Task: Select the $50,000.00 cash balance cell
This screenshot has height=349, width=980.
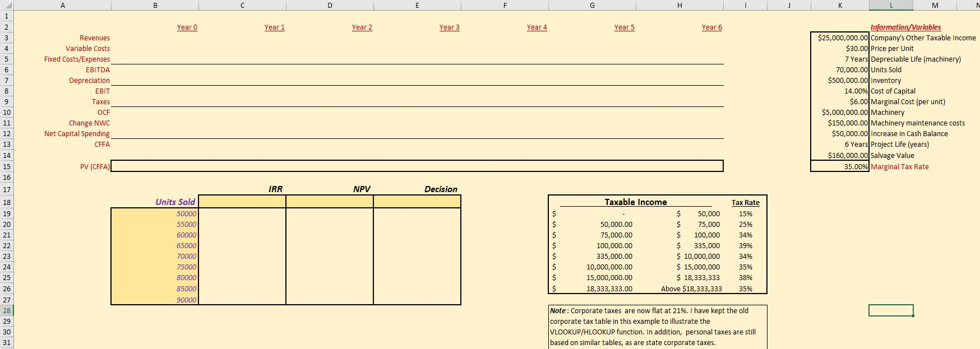Action: pyautogui.click(x=840, y=134)
